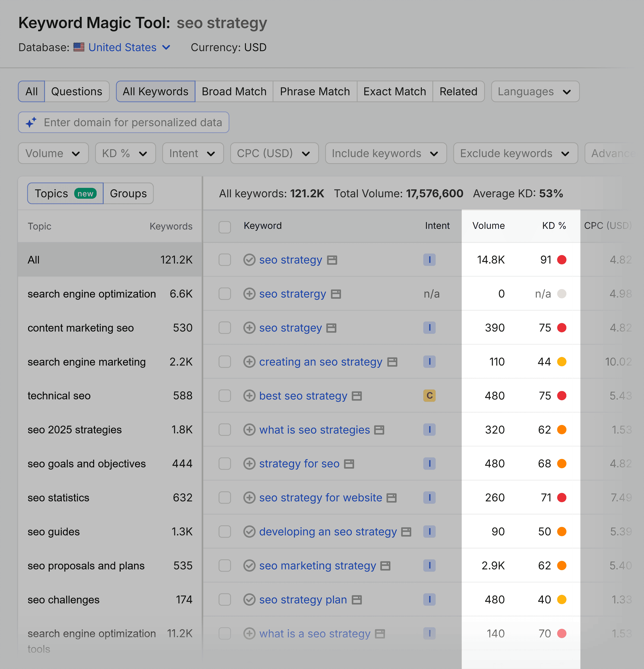Select the Related tab
Viewport: 644px width, 669px height.
459,91
